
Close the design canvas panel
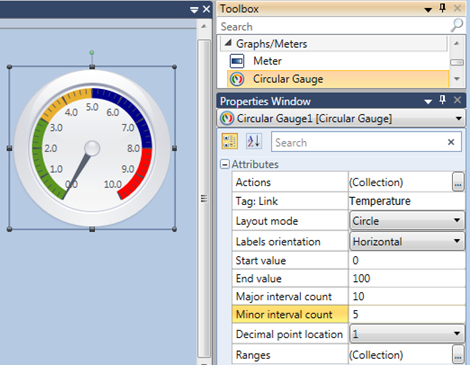207,9
